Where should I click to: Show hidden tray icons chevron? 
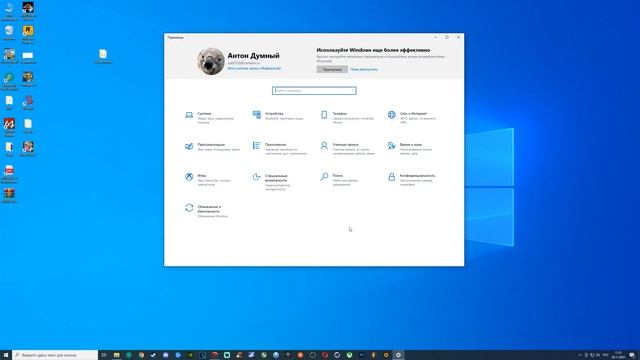[580, 355]
